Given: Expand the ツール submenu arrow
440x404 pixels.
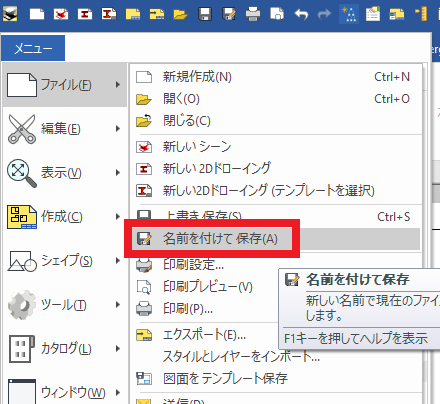Looking at the screenshot, I should 118,305.
